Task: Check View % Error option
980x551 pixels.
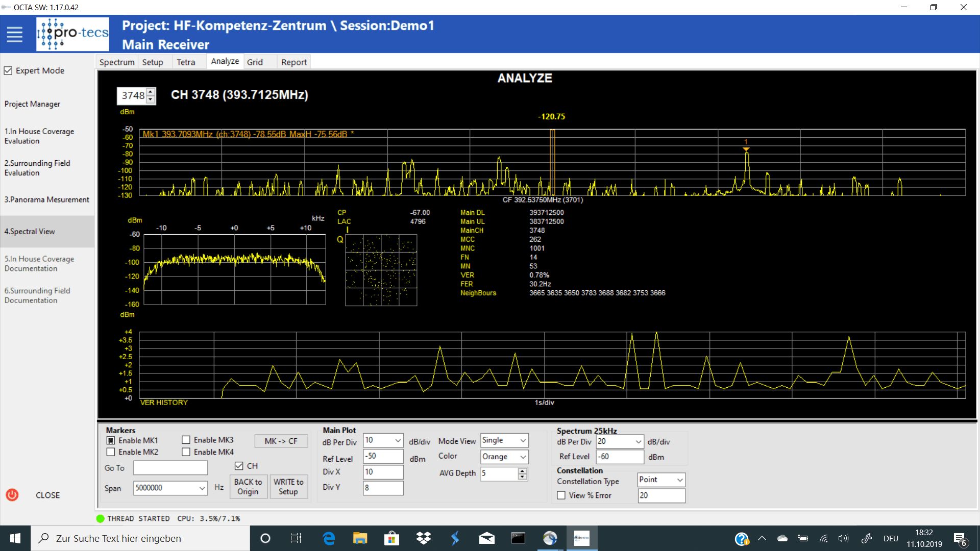Action: coord(561,495)
